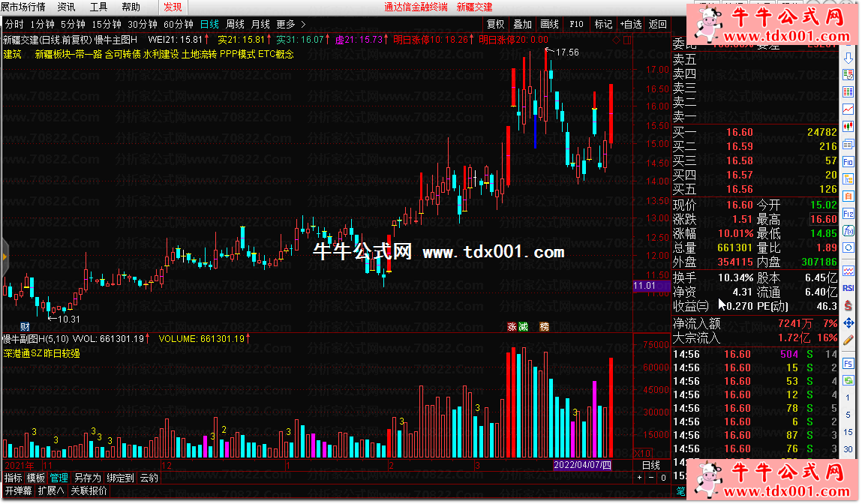Open the list-with-checkmark icon in right sidebar

point(848,75)
